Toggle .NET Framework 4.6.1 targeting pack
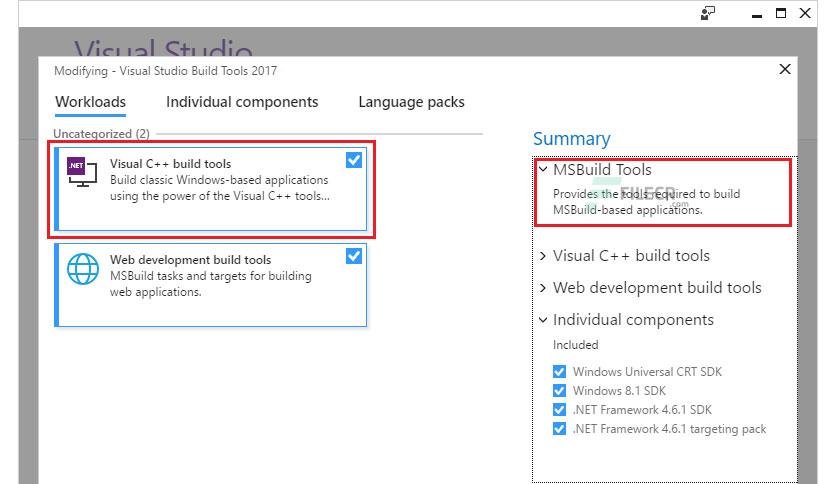 (x=560, y=429)
